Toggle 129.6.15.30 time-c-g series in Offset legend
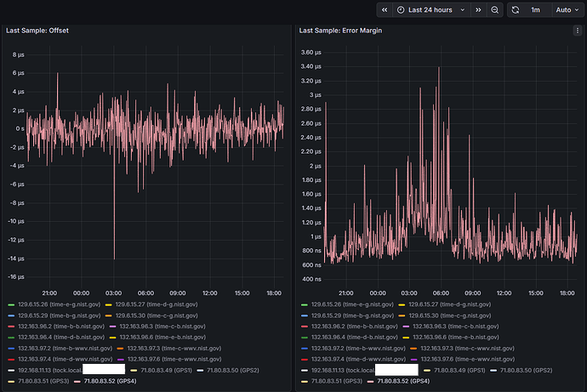Image resolution: width=587 pixels, height=392 pixels. (157, 315)
